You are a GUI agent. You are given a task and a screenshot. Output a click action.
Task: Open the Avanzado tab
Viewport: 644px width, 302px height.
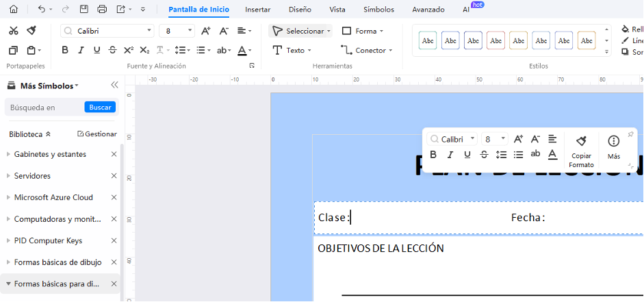428,10
